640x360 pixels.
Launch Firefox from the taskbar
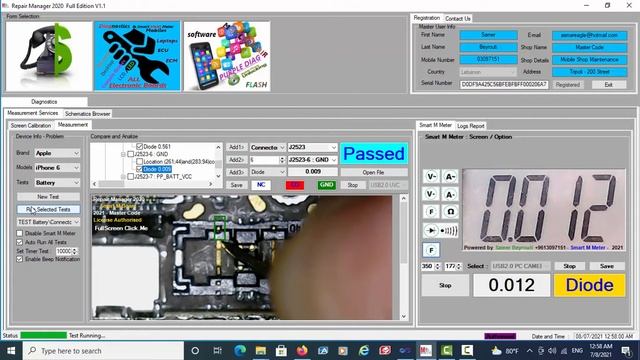pyautogui.click(x=302, y=351)
